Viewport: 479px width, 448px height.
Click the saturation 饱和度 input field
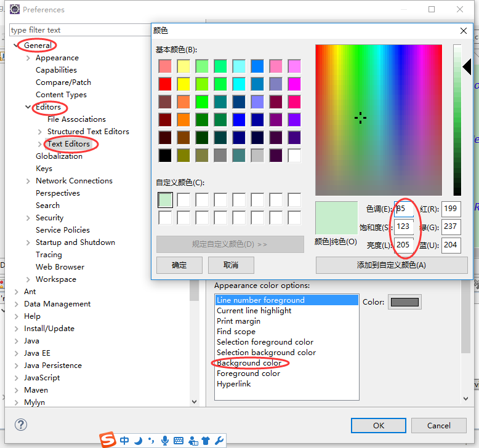pyautogui.click(x=404, y=227)
